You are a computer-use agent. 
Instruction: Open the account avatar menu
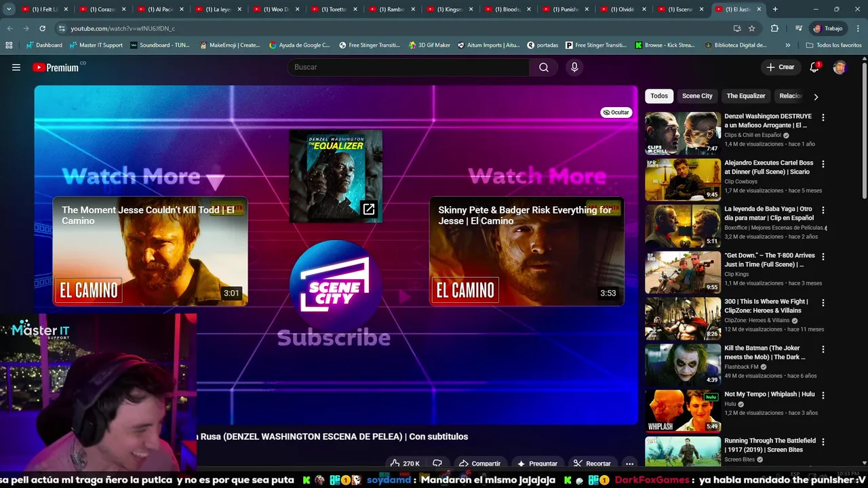(840, 67)
